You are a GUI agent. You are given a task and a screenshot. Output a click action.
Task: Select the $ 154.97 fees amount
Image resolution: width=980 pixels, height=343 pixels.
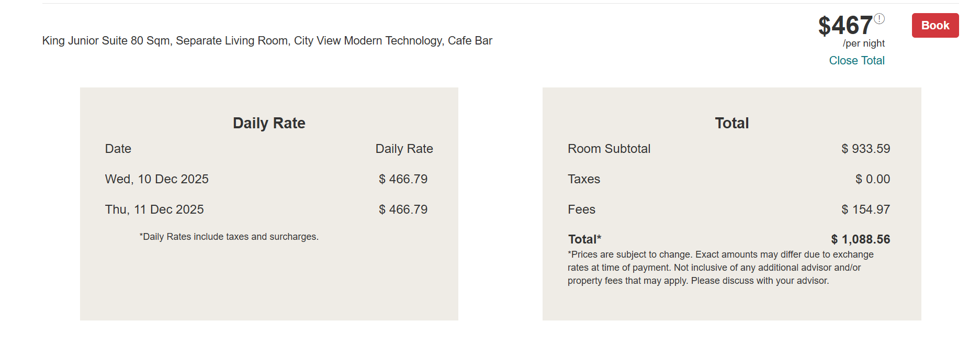865,209
